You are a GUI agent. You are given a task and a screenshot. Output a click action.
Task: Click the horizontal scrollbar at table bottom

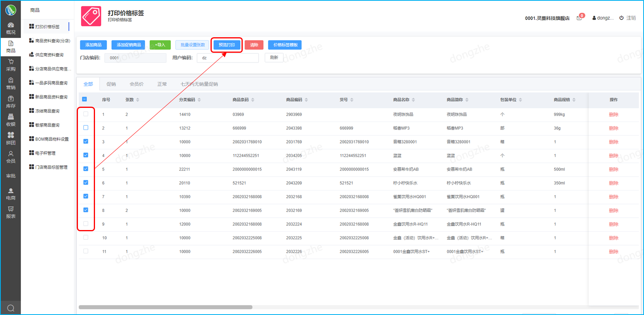[x=166, y=307]
